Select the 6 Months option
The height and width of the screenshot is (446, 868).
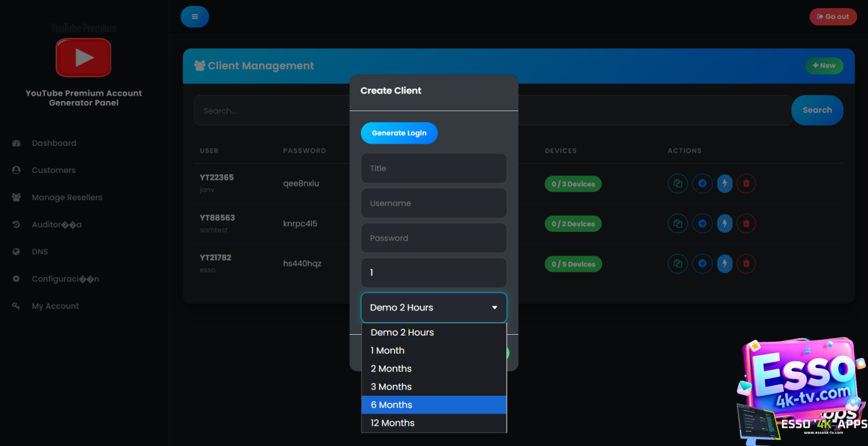(x=434, y=405)
